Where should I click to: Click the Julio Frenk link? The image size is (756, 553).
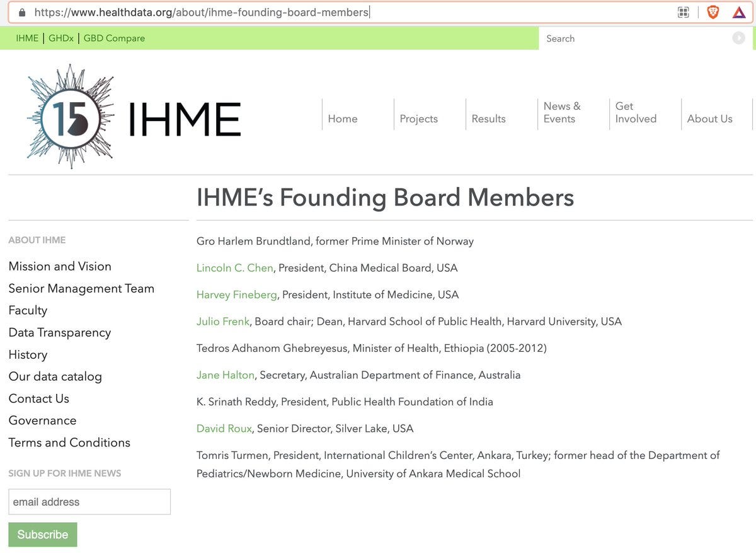pos(223,322)
